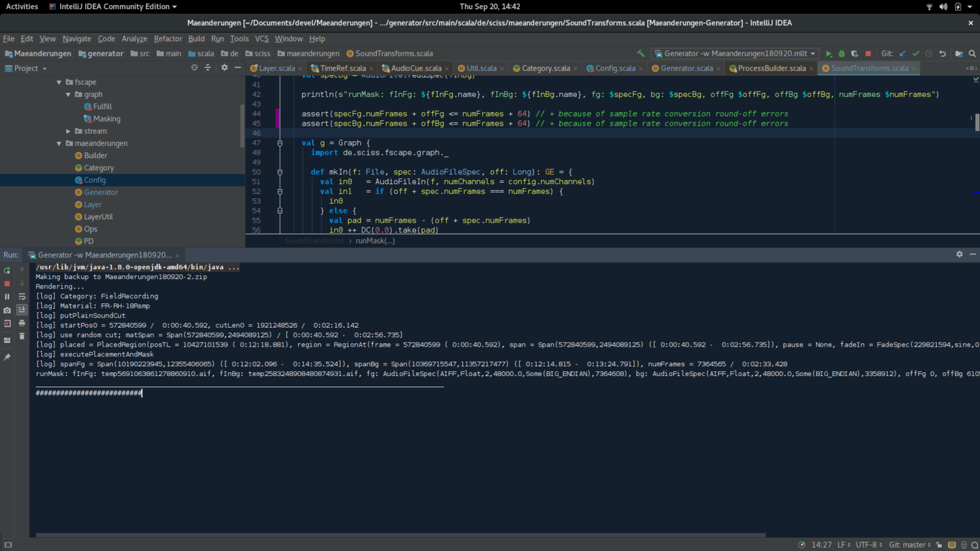
Task: Click the Git Commit green checkmark
Action: point(916,54)
